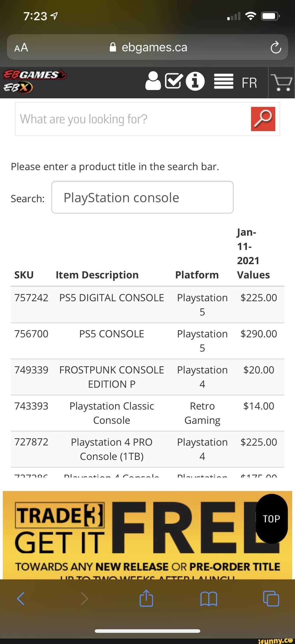Tap the Safari back arrow
The width and height of the screenshot is (295, 644).
click(x=20, y=598)
